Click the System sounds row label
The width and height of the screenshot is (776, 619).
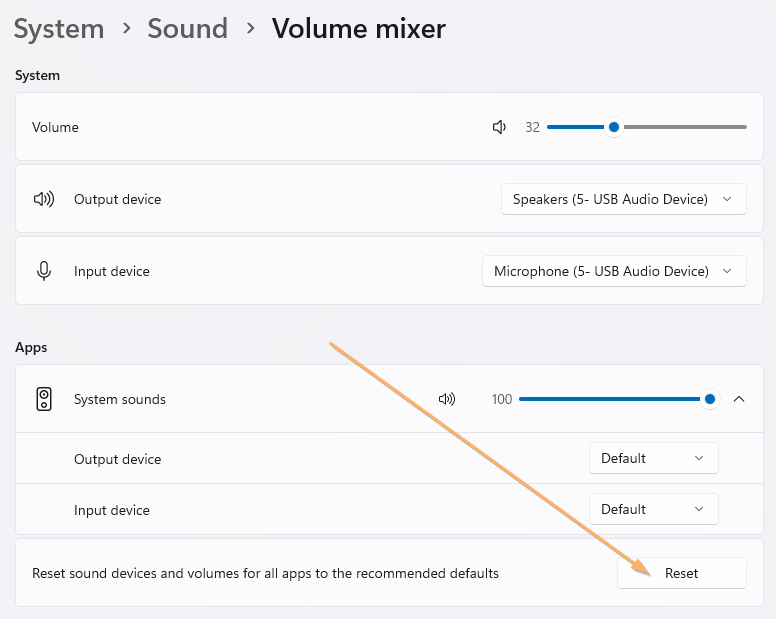pyautogui.click(x=120, y=399)
